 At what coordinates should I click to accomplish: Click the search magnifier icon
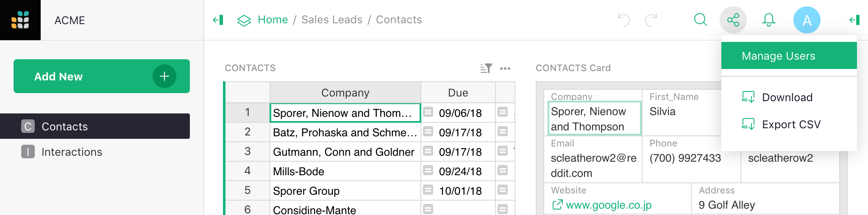[x=700, y=20]
